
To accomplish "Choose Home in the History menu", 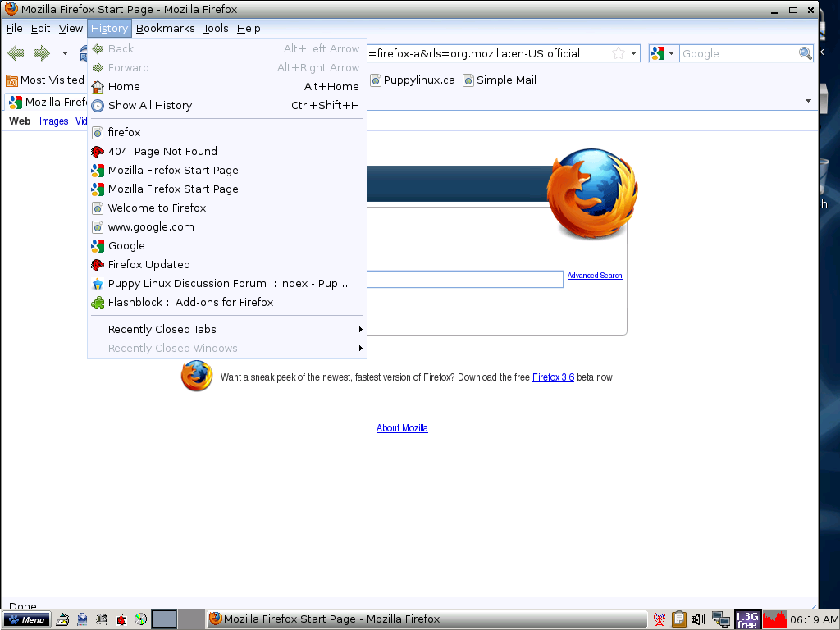I will click(227, 86).
